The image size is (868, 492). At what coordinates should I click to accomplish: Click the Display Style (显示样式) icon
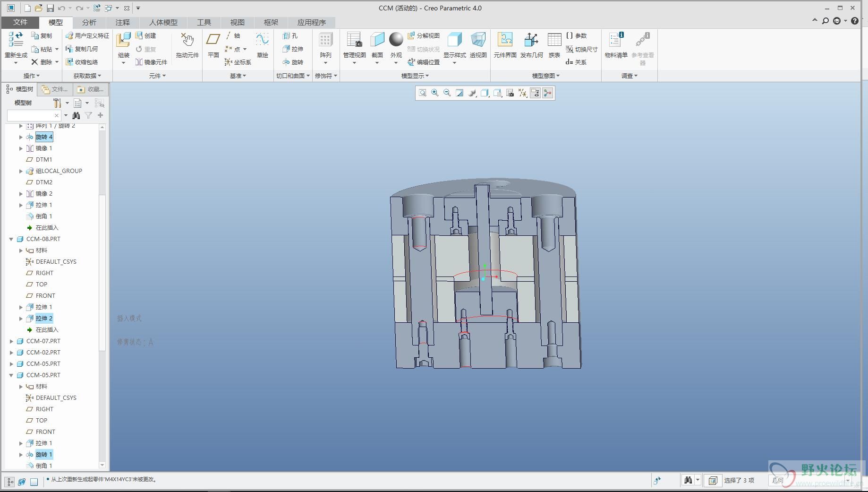(x=454, y=39)
